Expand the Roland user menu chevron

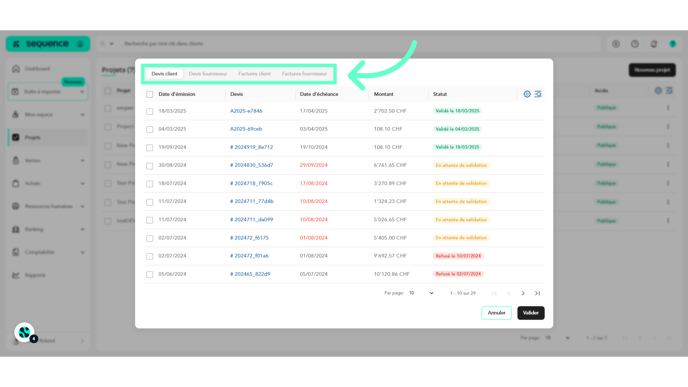[82, 340]
